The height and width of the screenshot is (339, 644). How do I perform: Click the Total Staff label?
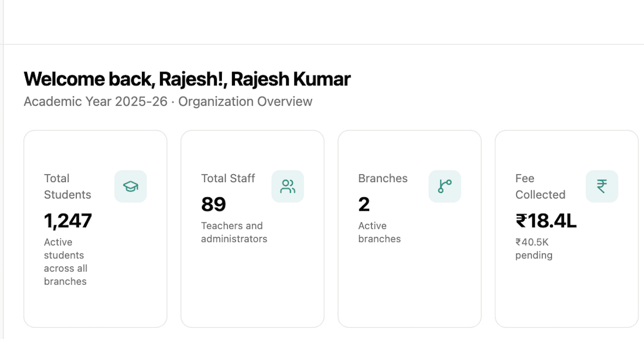[x=228, y=179]
